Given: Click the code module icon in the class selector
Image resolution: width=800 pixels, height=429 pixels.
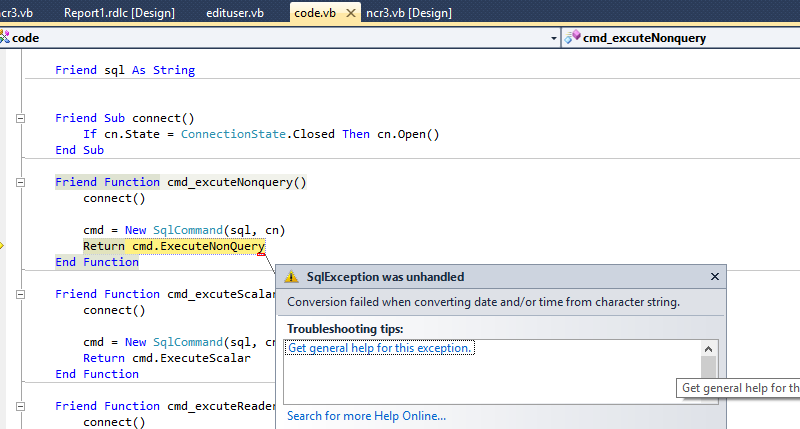Looking at the screenshot, I should (5, 37).
